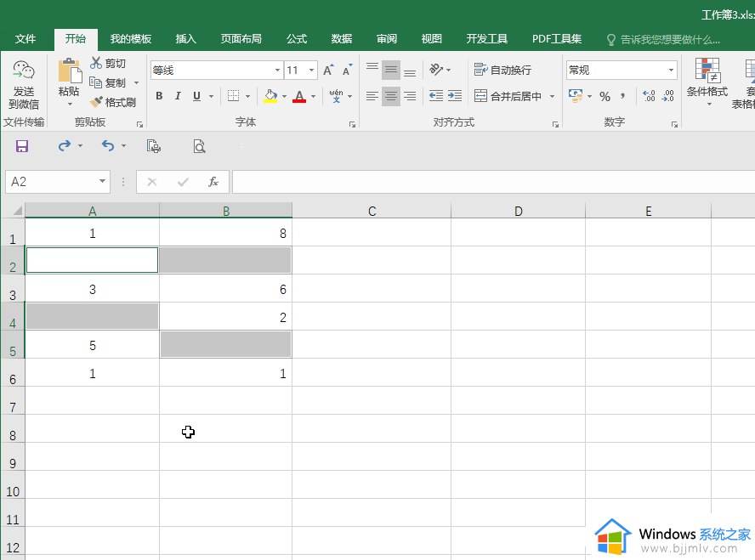Toggle Bold formatting

click(x=159, y=96)
